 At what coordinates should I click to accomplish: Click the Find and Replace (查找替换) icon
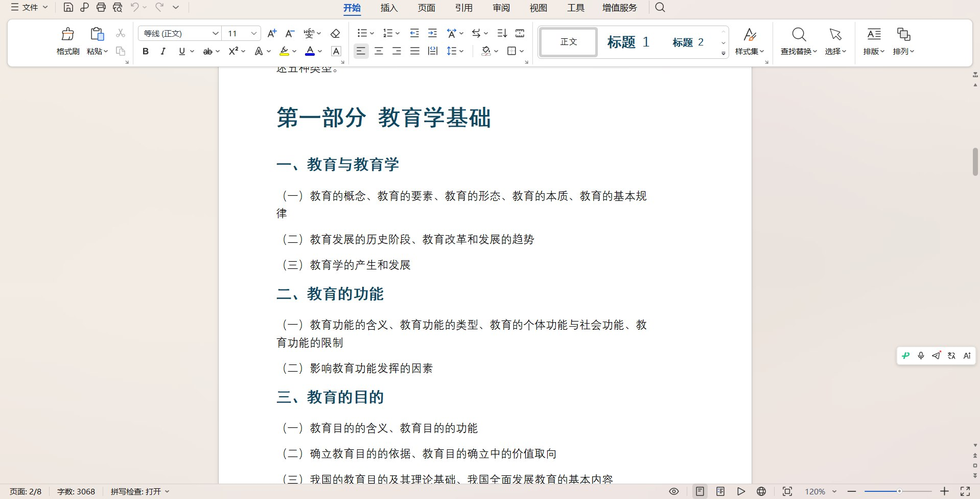click(799, 34)
